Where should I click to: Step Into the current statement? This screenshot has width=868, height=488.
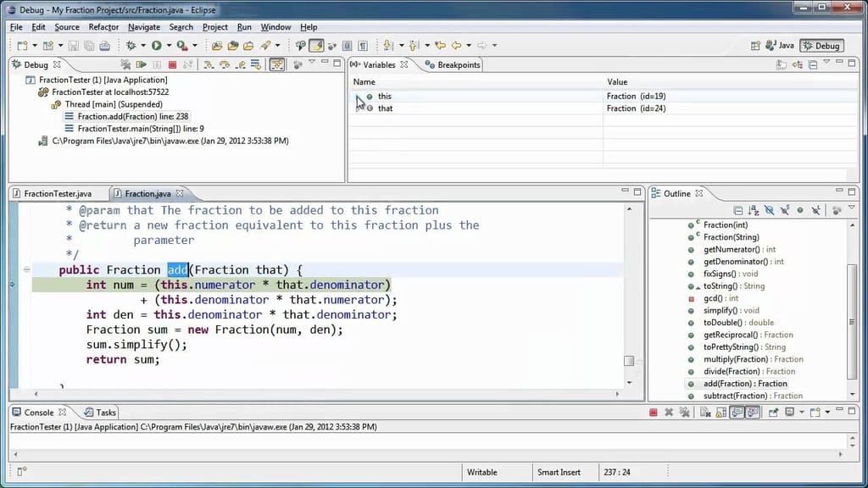pyautogui.click(x=209, y=64)
